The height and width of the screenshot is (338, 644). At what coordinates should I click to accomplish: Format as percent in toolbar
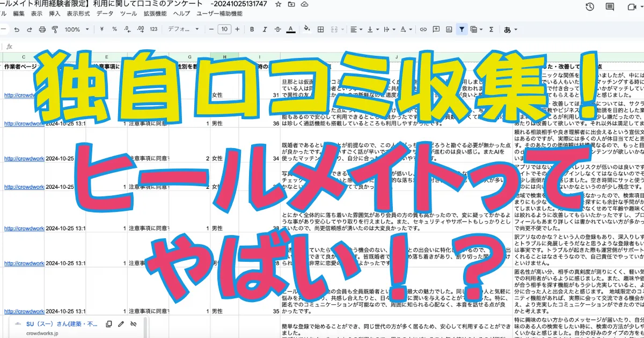coord(115,30)
